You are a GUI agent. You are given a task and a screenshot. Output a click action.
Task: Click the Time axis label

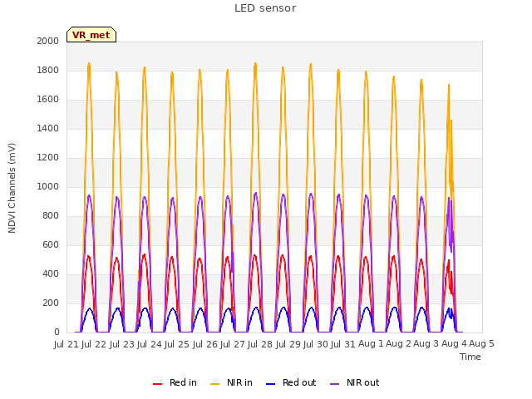click(470, 357)
